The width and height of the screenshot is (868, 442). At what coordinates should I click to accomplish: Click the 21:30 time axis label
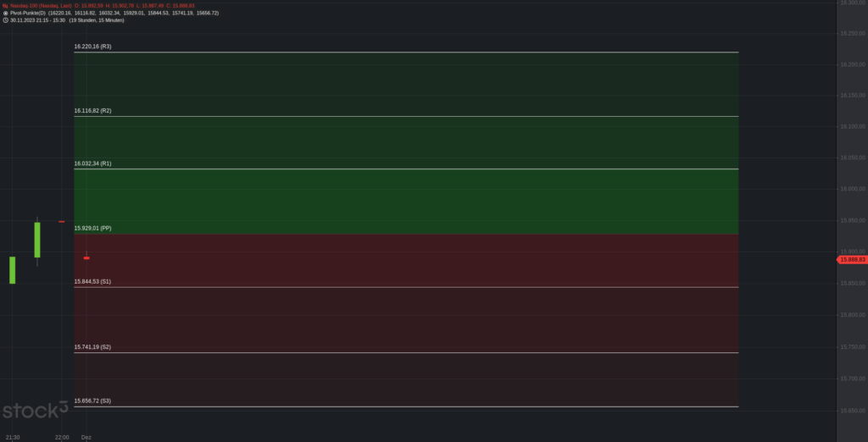click(x=13, y=437)
